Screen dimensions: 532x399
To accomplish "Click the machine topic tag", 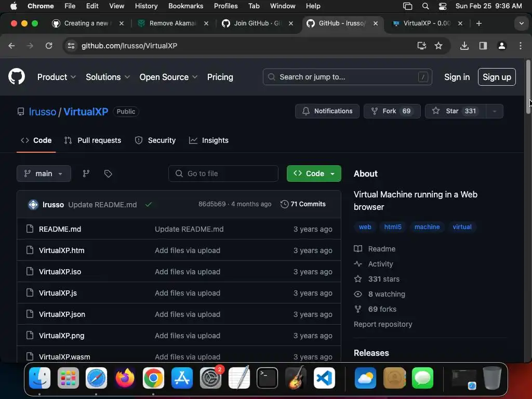I will [427, 227].
